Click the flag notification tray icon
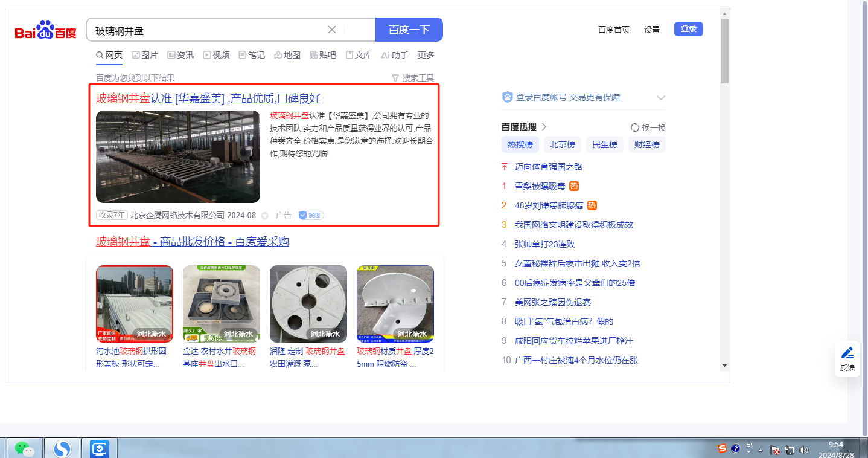The image size is (868, 458). (x=776, y=450)
